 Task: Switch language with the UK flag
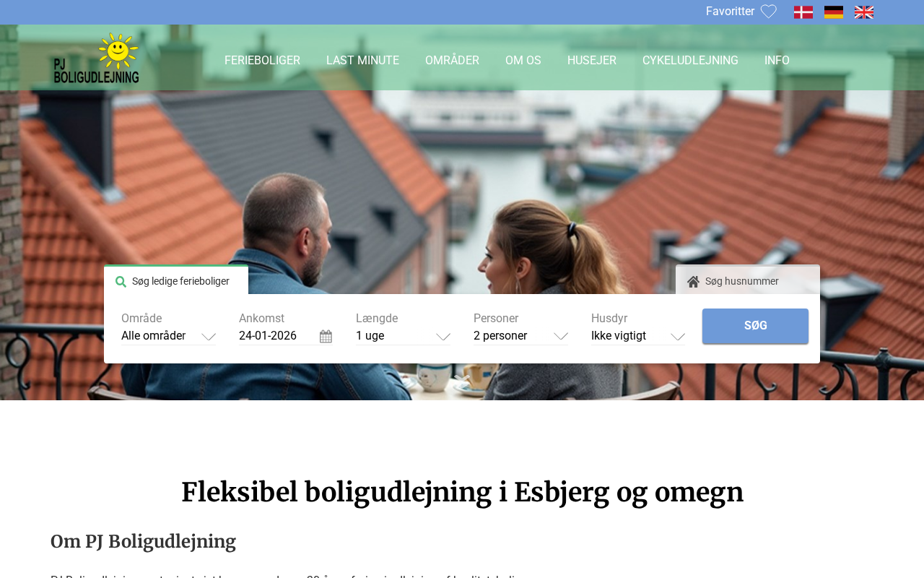pyautogui.click(x=863, y=12)
